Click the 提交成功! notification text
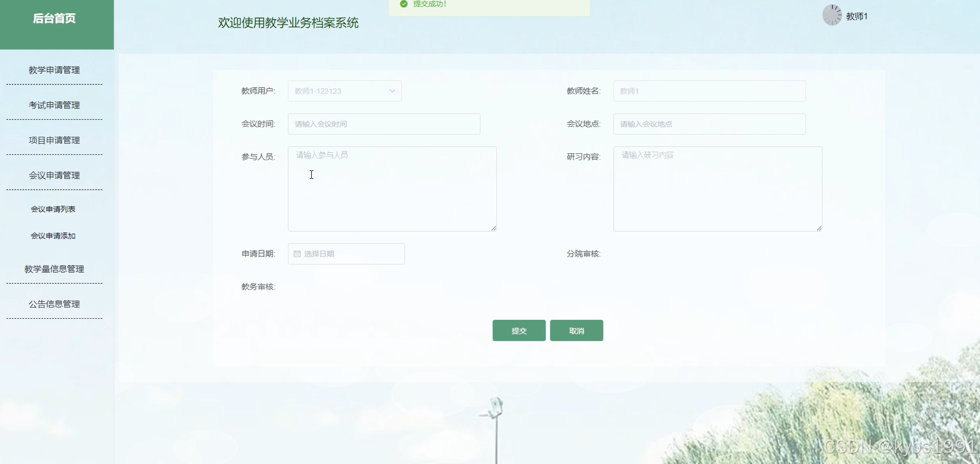The width and height of the screenshot is (980, 464). click(x=430, y=4)
